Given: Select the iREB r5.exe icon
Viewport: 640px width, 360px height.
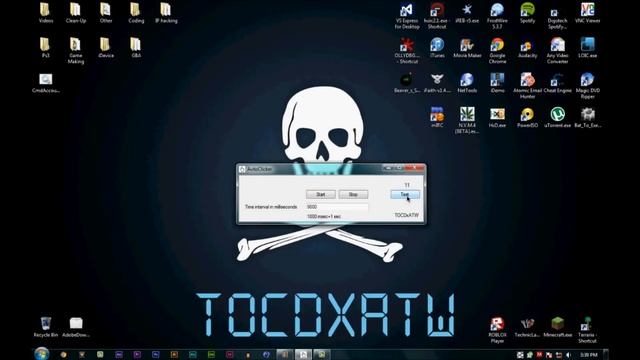Looking at the screenshot, I should pyautogui.click(x=467, y=13).
